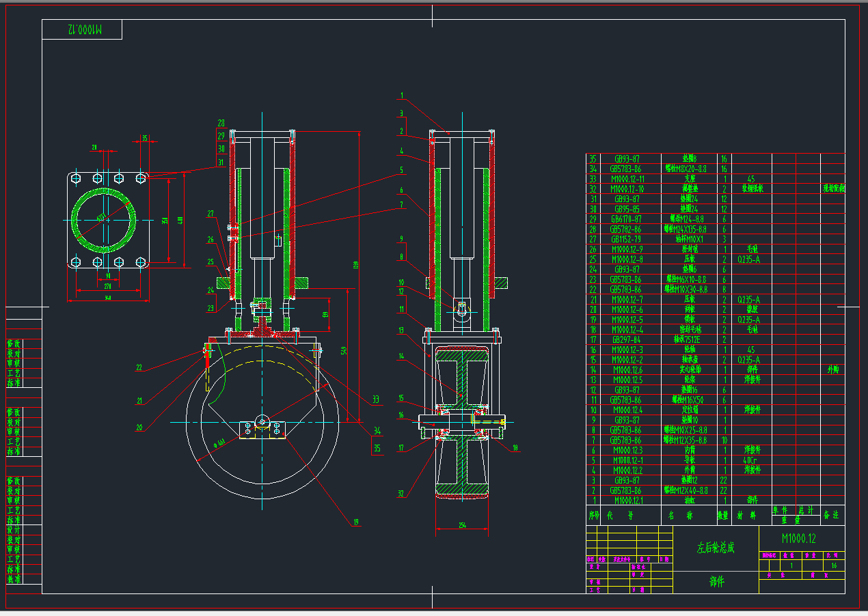Click the GB6170-87 code cell
The image size is (868, 616).
coord(627,219)
